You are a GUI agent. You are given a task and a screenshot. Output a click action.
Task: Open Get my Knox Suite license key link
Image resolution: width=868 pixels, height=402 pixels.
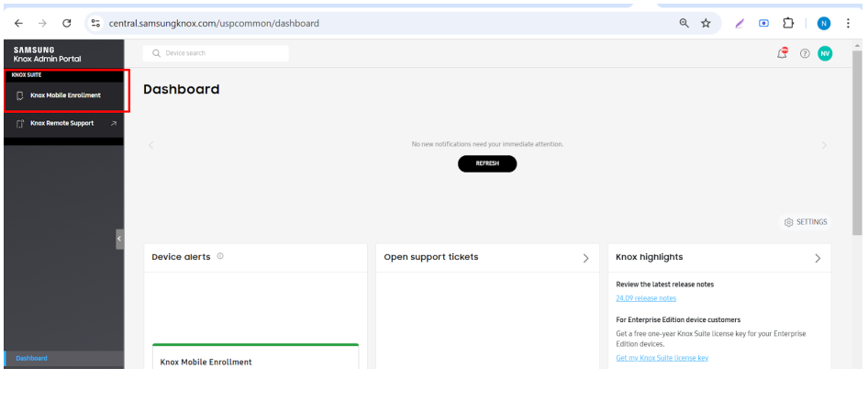tap(662, 358)
